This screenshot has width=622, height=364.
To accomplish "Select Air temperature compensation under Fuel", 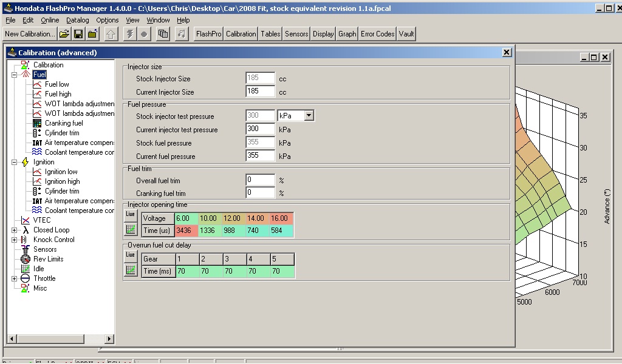I will (x=79, y=143).
